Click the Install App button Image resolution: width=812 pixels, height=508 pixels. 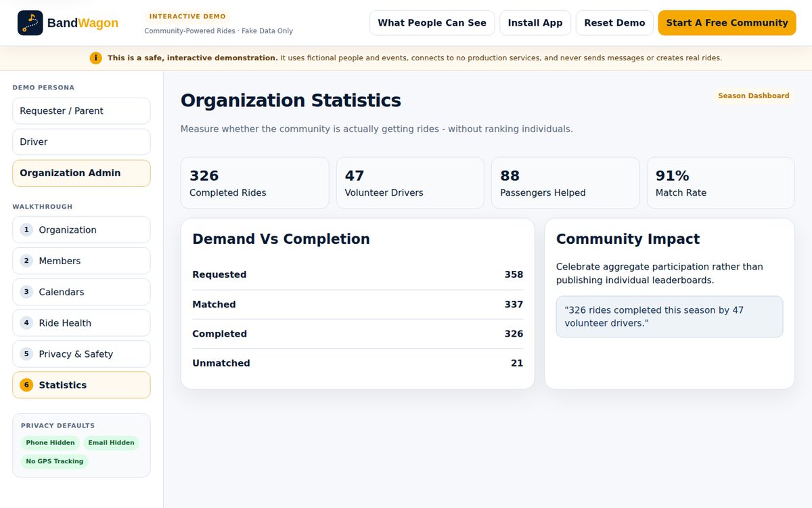(535, 23)
